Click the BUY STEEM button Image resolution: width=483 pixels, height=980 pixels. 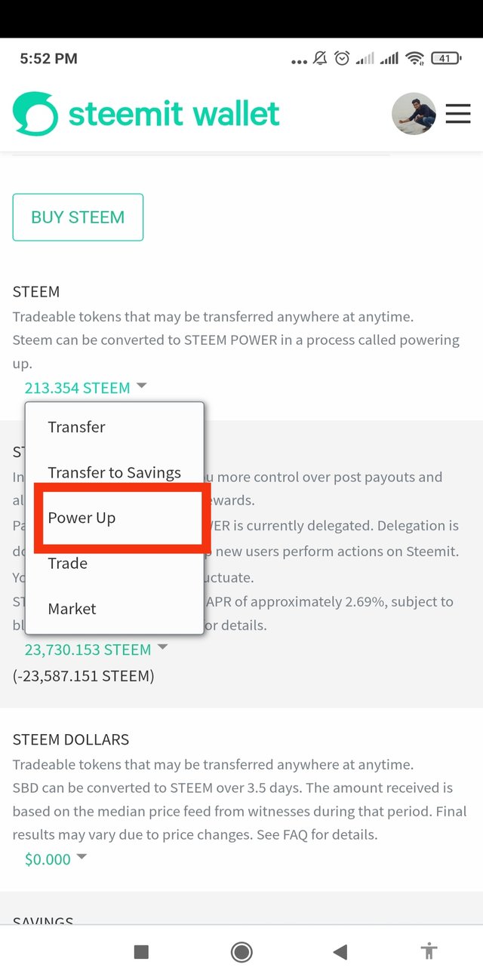pyautogui.click(x=78, y=217)
